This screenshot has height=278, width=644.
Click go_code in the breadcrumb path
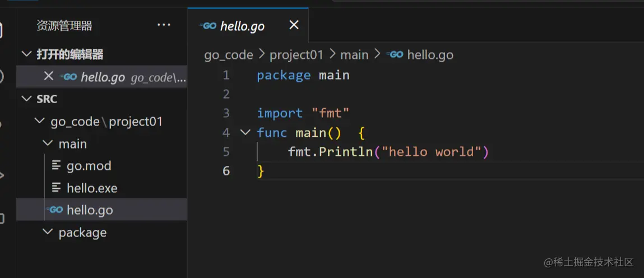click(228, 55)
